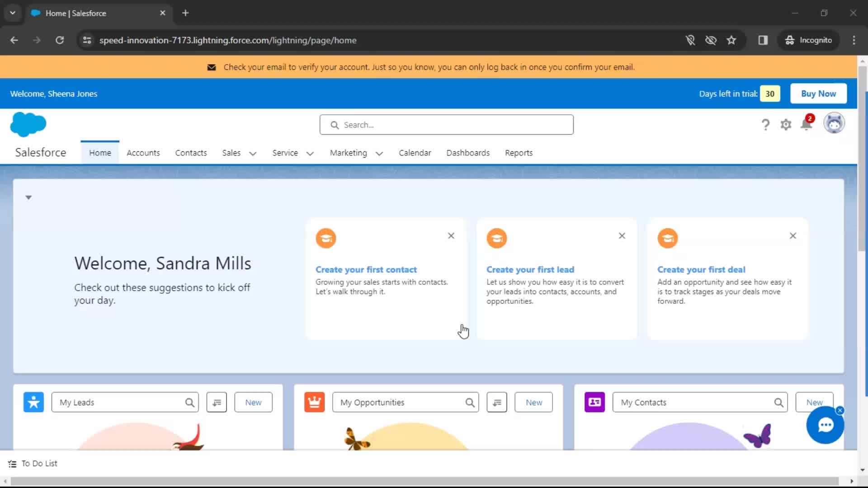The width and height of the screenshot is (868, 488).
Task: Click the Create your first contact link
Action: 366,269
